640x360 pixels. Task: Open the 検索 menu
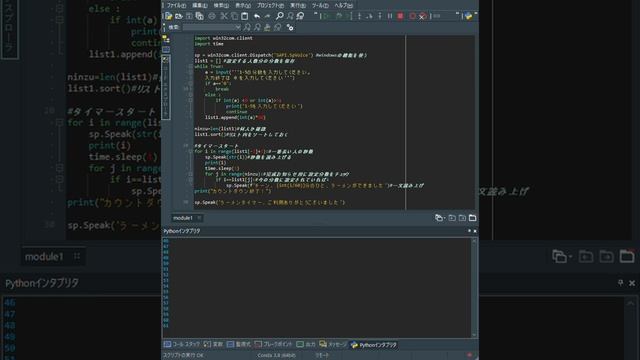(x=221, y=5)
